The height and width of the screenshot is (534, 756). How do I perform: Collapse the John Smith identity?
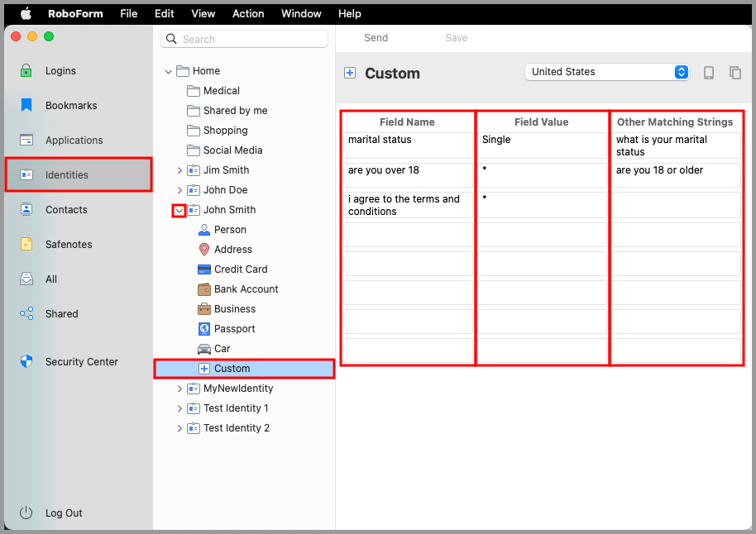point(179,210)
